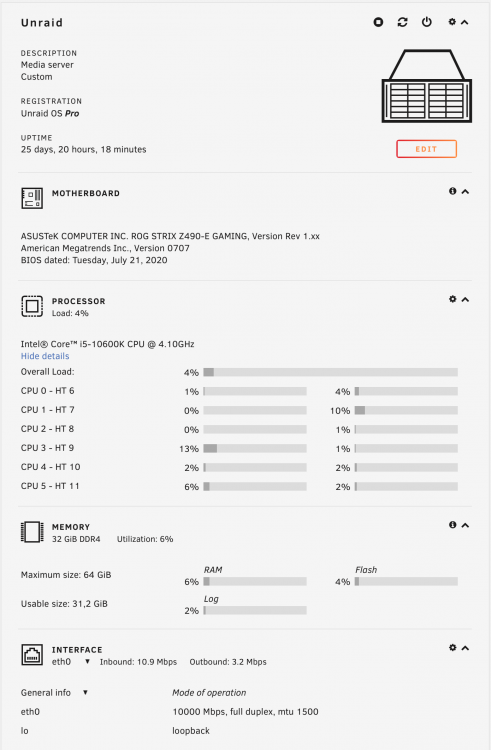This screenshot has height=750, width=491.
Task: Open the eth0 interface dropdown
Action: click(x=87, y=662)
